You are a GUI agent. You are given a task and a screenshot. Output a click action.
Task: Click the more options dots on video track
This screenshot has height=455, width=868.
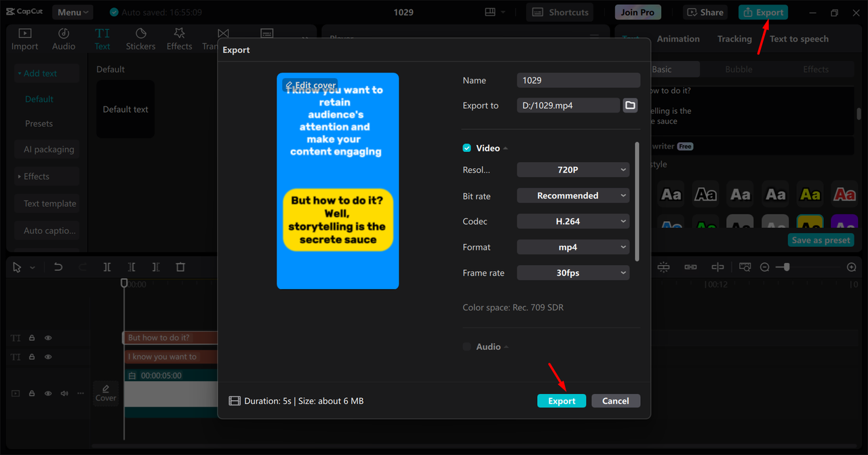pyautogui.click(x=81, y=393)
